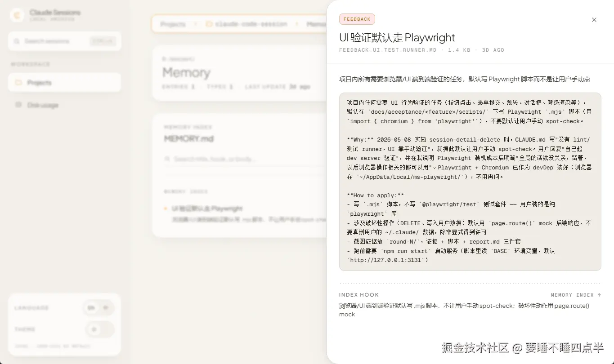614x364 pixels.
Task: Click the 1.4 KB file size
Action: click(x=459, y=50)
